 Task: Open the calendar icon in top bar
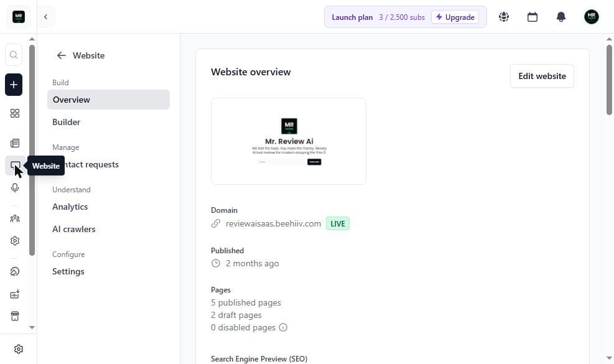coord(532,17)
